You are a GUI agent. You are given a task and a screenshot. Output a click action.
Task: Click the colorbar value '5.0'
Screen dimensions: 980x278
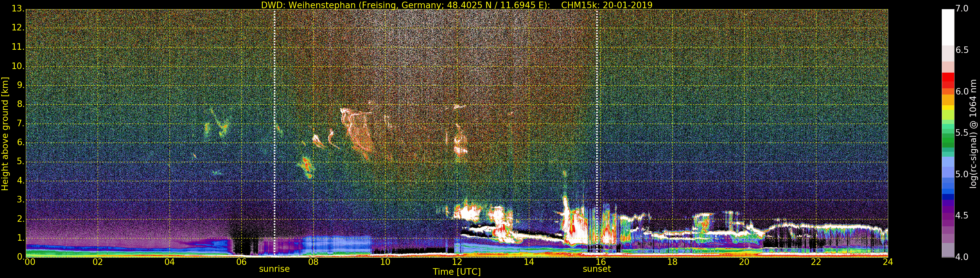pos(962,174)
